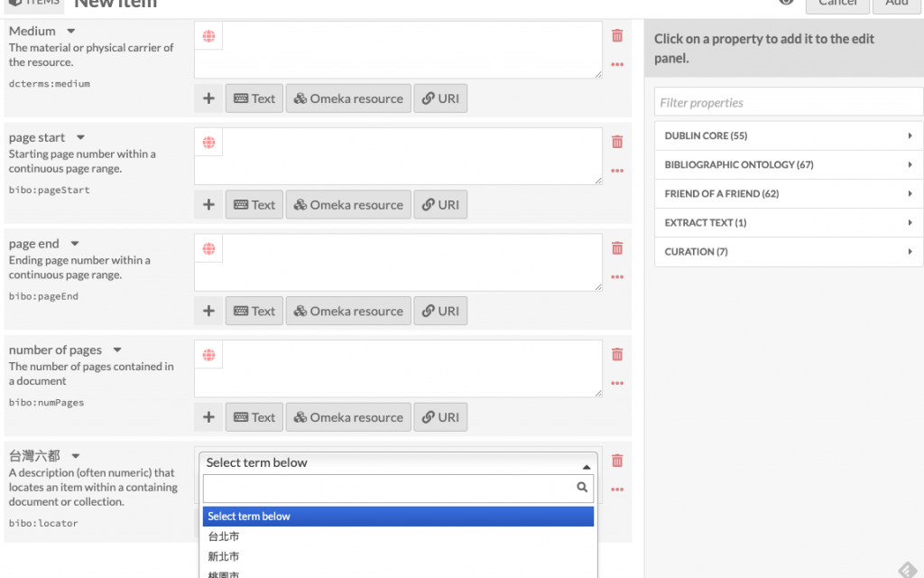The width and height of the screenshot is (924, 578).
Task: Add URI value for number of pages
Action: click(440, 417)
